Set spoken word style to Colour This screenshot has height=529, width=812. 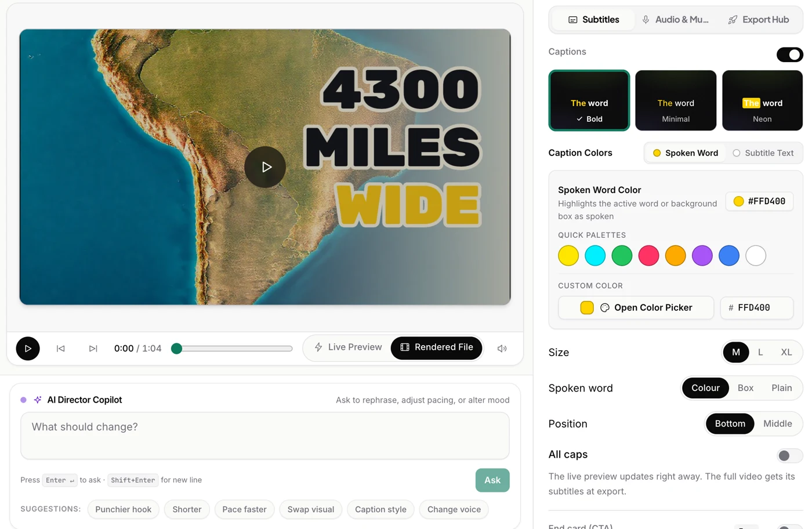705,388
